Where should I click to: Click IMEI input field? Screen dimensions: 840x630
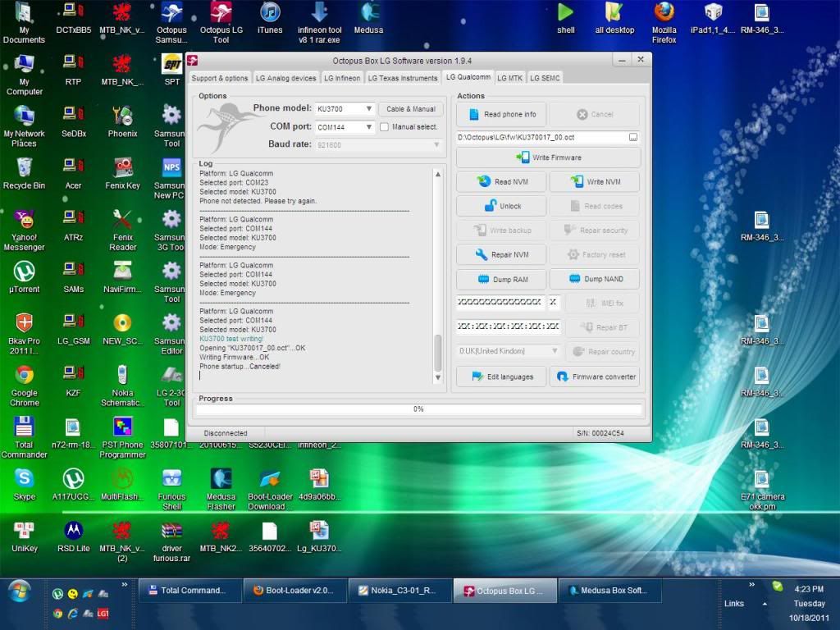(500, 302)
